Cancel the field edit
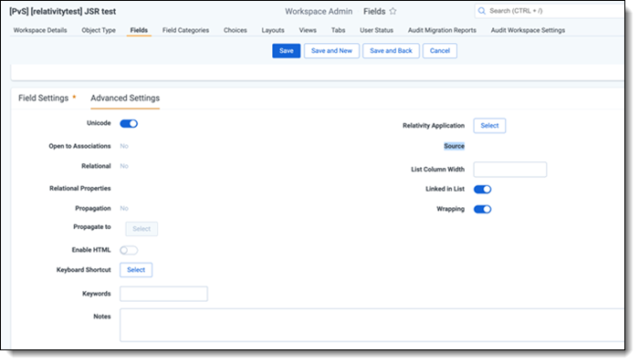This screenshot has width=639, height=364. tap(440, 51)
